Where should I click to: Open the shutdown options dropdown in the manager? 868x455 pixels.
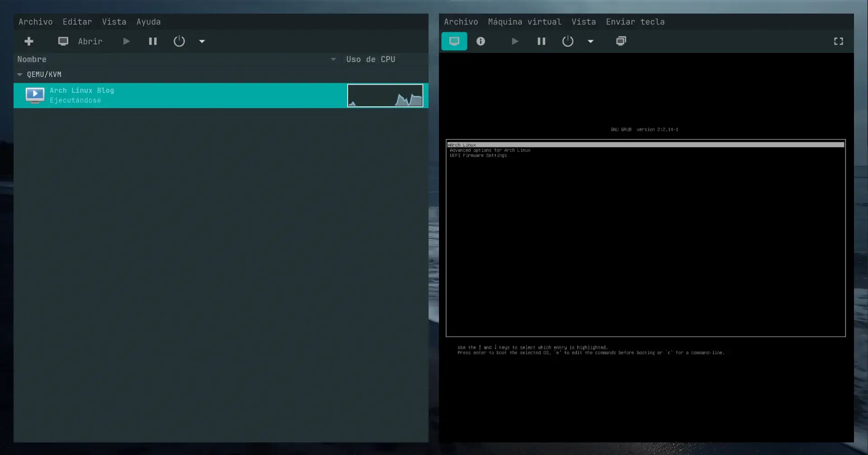(202, 41)
